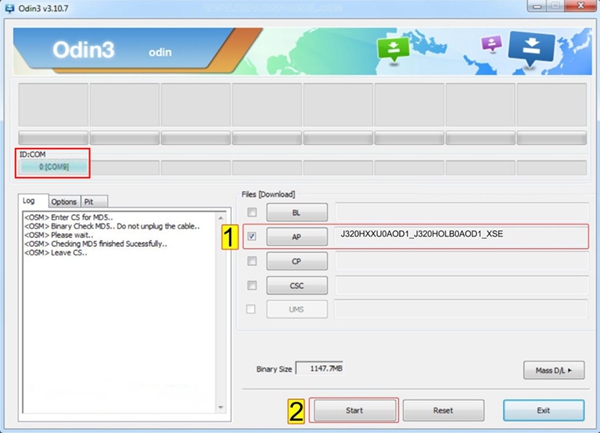Enable the CP file checkbox
Screen dimensions: 600x433
pyautogui.click(x=252, y=261)
